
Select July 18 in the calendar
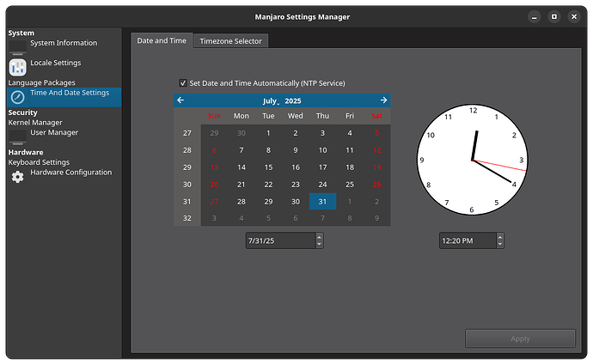point(350,167)
